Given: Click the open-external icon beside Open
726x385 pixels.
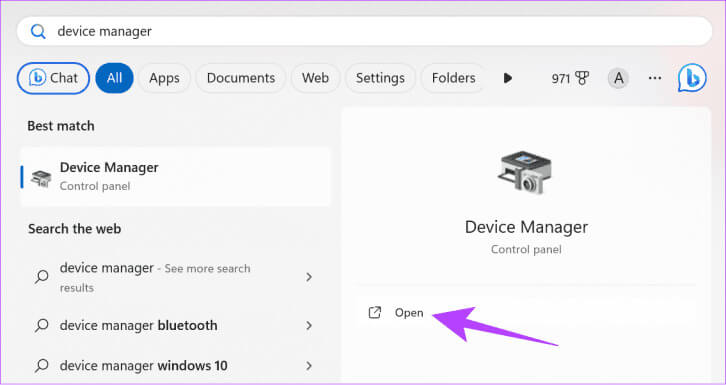Looking at the screenshot, I should (x=374, y=313).
